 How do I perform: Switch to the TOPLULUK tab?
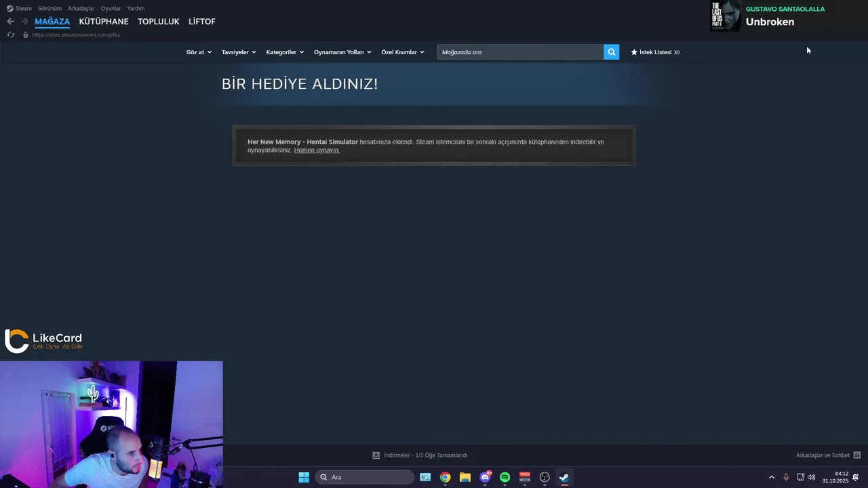pos(159,22)
